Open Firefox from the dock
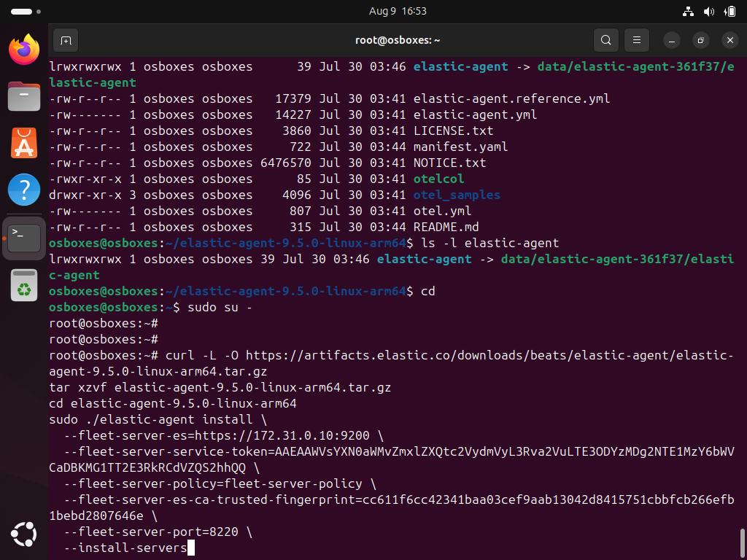The image size is (747, 560). [x=24, y=49]
